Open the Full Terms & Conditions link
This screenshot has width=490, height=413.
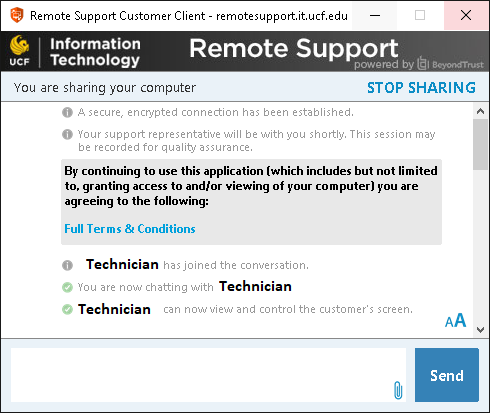pos(130,229)
